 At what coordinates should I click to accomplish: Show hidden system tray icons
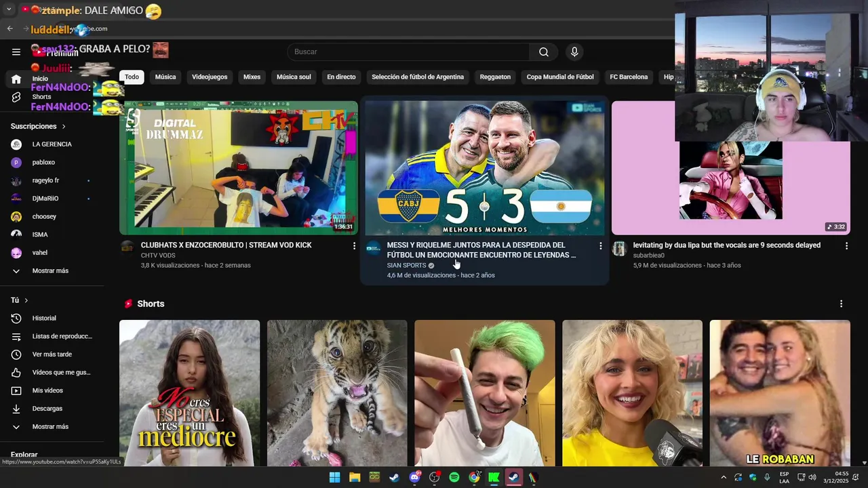tap(723, 477)
